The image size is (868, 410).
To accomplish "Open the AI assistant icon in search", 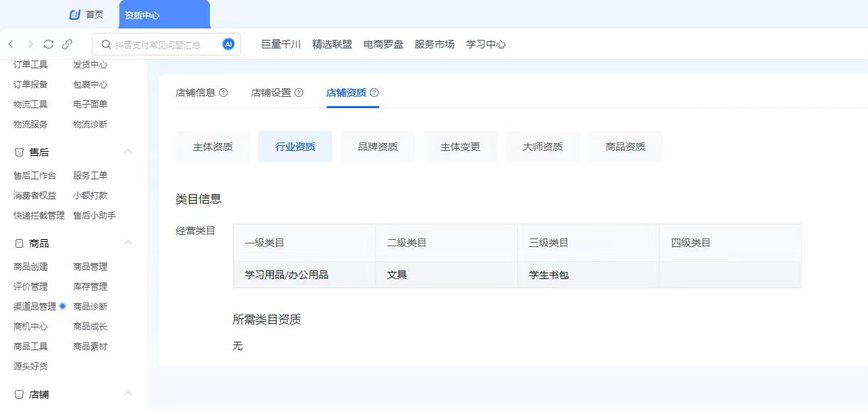I will click(x=228, y=44).
